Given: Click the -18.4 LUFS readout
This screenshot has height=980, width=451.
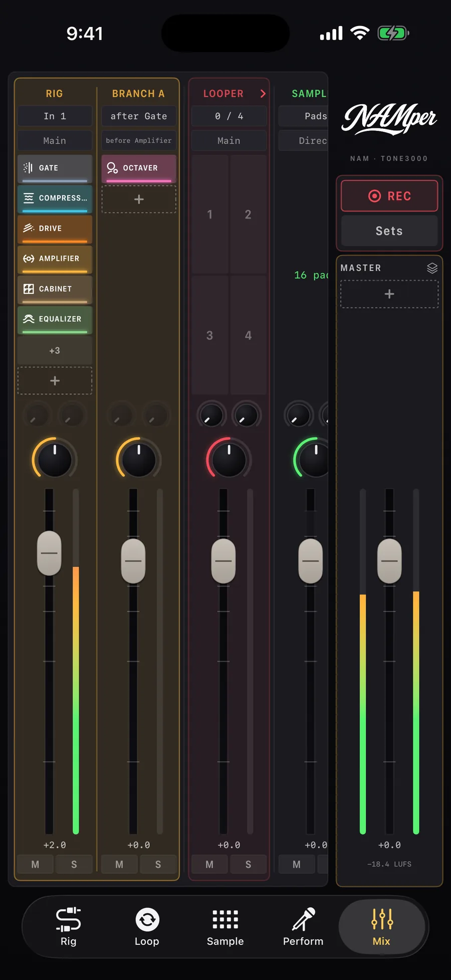Looking at the screenshot, I should [x=389, y=864].
